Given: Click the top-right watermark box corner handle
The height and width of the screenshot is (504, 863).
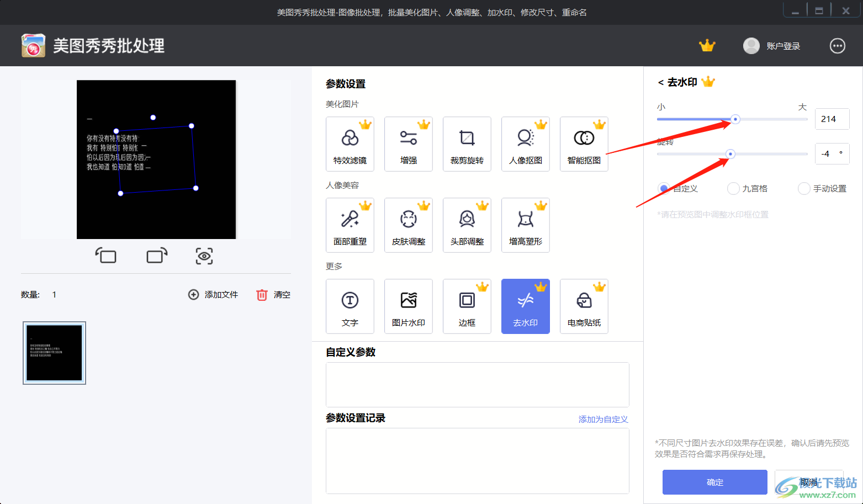Looking at the screenshot, I should tap(192, 126).
